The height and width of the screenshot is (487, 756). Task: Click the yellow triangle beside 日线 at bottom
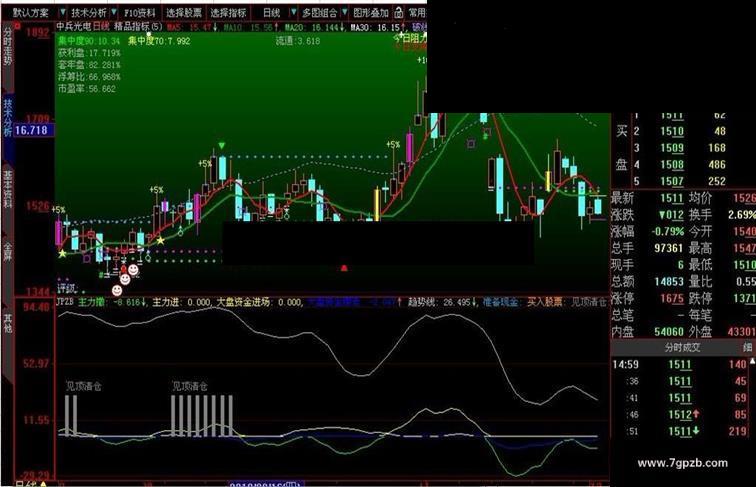point(43,484)
